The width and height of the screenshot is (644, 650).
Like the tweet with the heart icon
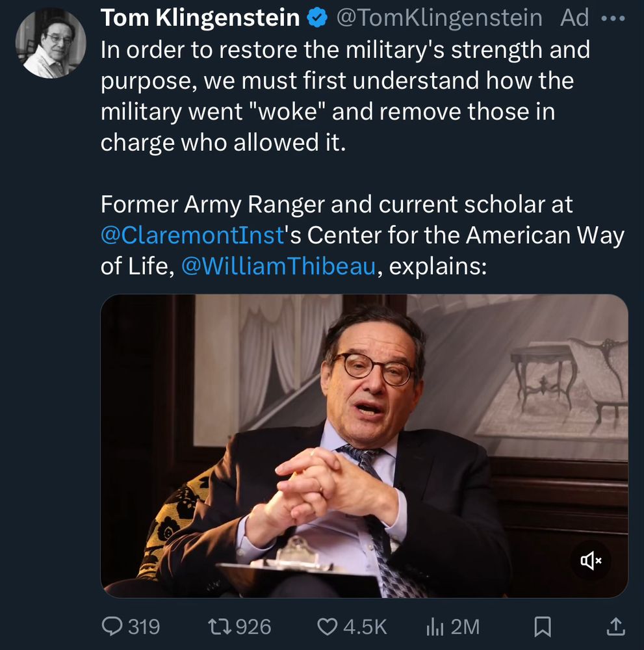tap(326, 626)
